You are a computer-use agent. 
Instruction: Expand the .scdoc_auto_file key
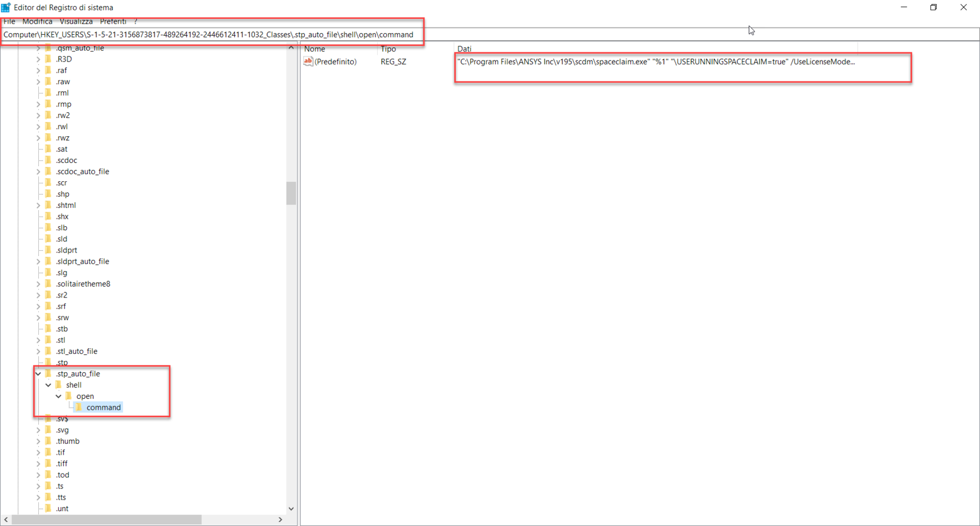click(x=38, y=172)
